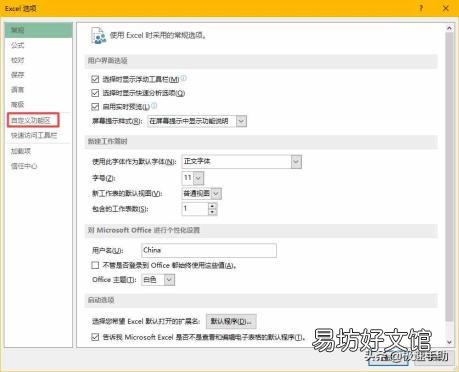Open the Office 主题 白色 dropdown
Viewport: 459px width, 372px height.
tap(169, 279)
